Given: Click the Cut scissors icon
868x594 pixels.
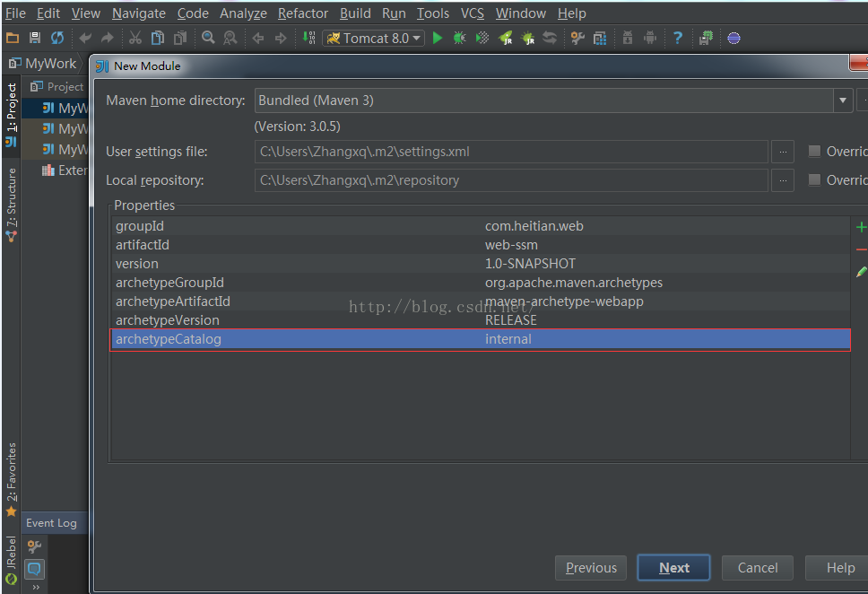Looking at the screenshot, I should [x=135, y=38].
